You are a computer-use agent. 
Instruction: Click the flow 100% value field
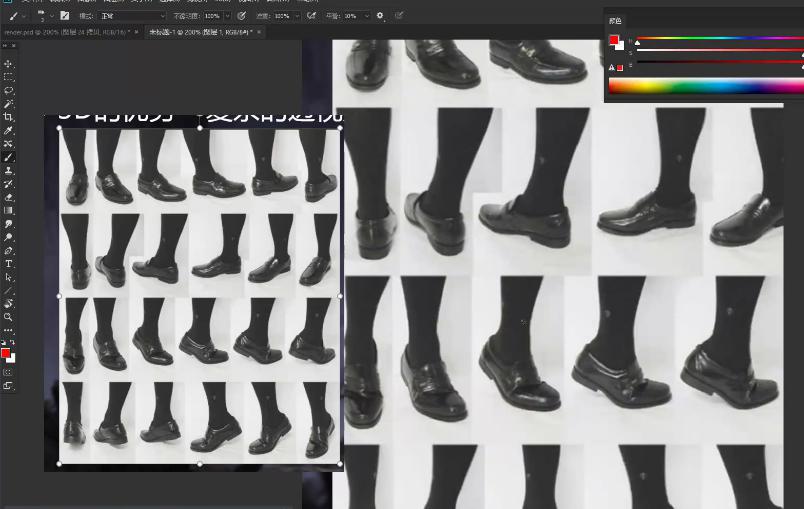[282, 16]
